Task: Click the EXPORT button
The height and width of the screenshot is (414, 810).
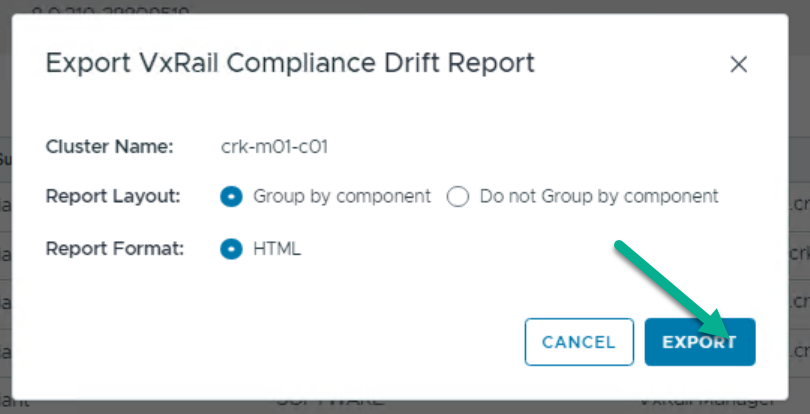Action: (699, 342)
